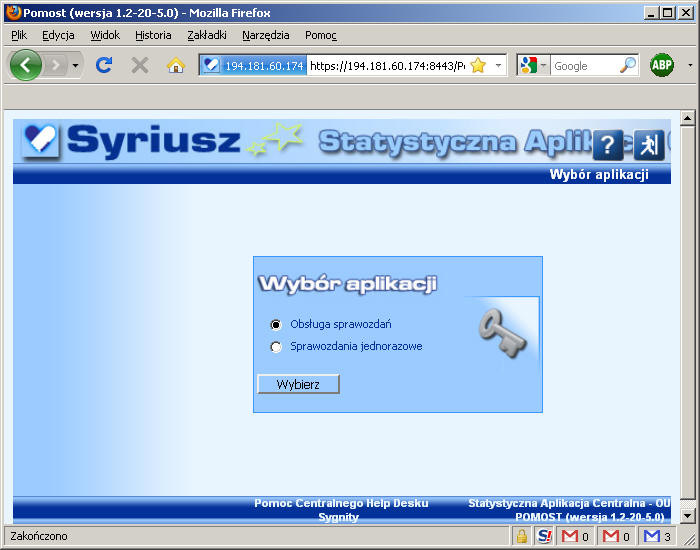Click the Google search box
Screen dimensions: 700x550
[584, 66]
